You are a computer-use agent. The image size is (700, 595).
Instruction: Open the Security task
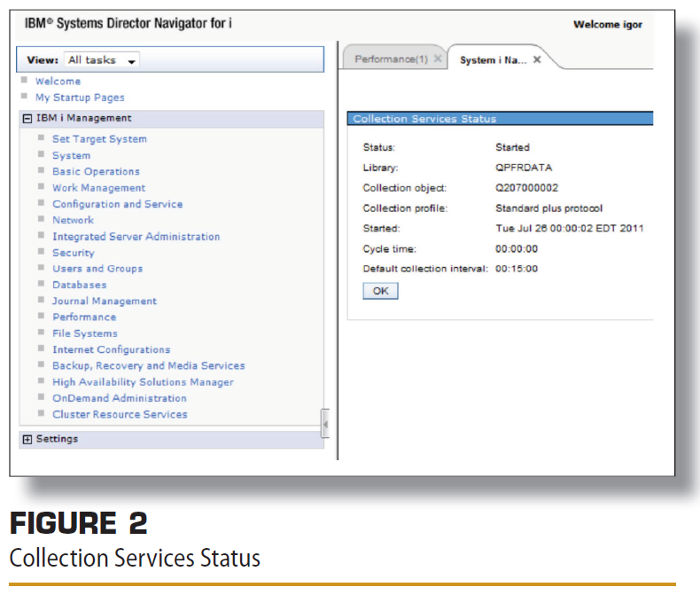pos(74,253)
